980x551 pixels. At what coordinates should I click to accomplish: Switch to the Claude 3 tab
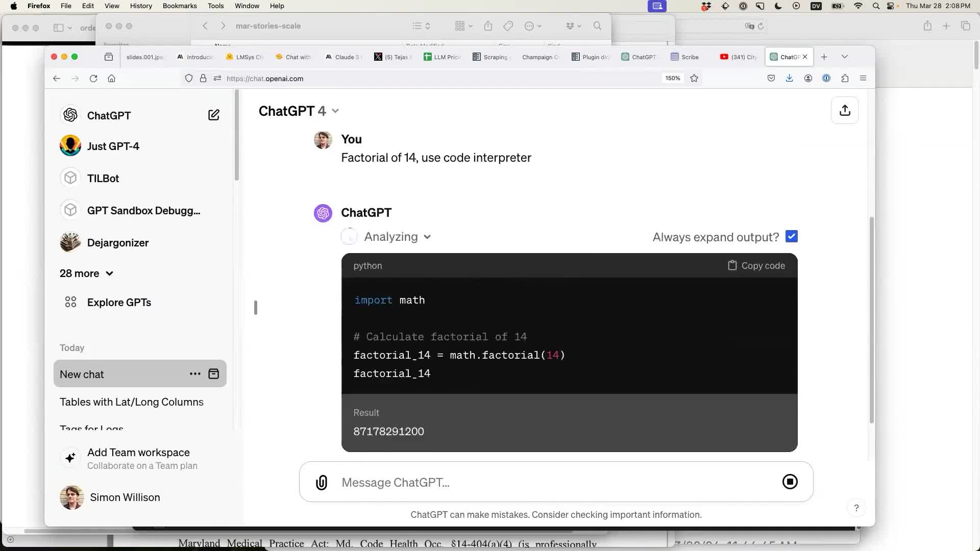tap(343, 57)
